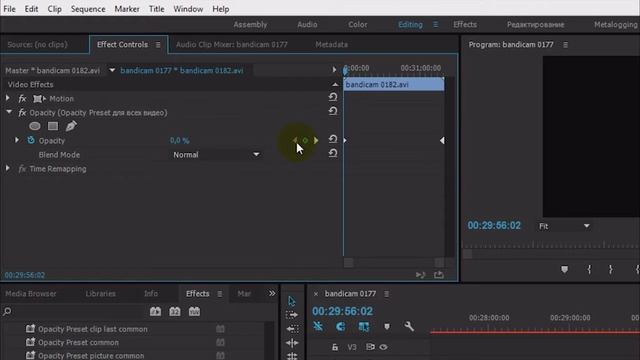Image resolution: width=640 pixels, height=360 pixels.
Task: Open Program monitor panel menu
Action: 565,45
